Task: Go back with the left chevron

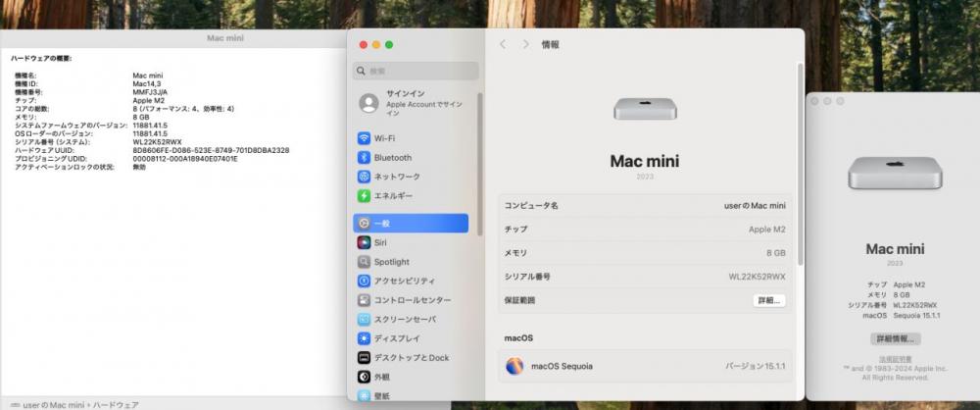Action: (x=503, y=44)
